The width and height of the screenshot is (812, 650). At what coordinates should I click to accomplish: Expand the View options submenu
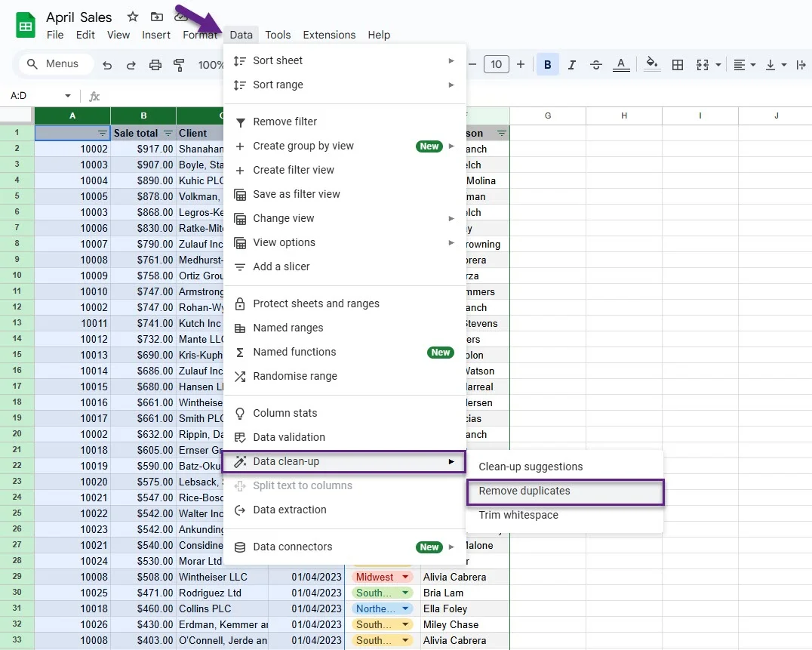[x=344, y=242]
